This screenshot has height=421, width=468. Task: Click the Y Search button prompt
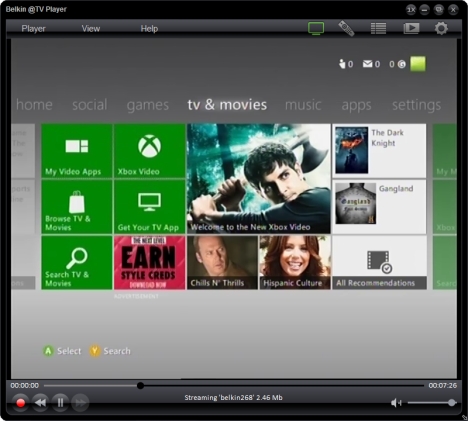[110, 351]
